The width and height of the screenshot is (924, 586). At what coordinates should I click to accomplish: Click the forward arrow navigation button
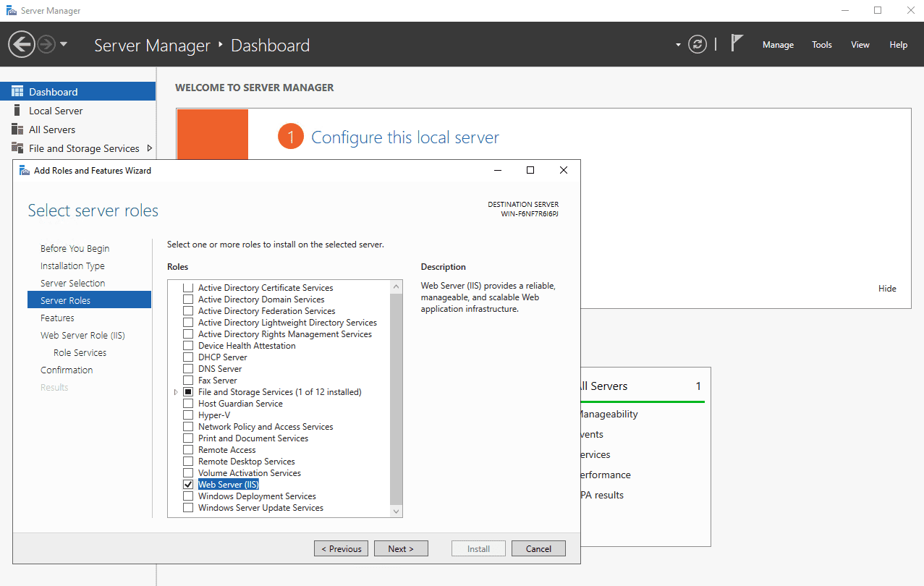[46, 45]
